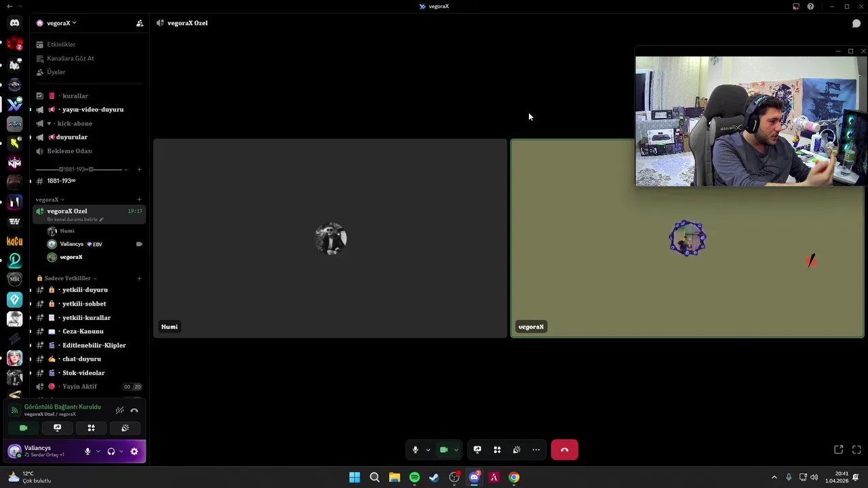Image resolution: width=868 pixels, height=488 pixels.
Task: Toggle microphone mute in the call bar
Action: tap(415, 449)
